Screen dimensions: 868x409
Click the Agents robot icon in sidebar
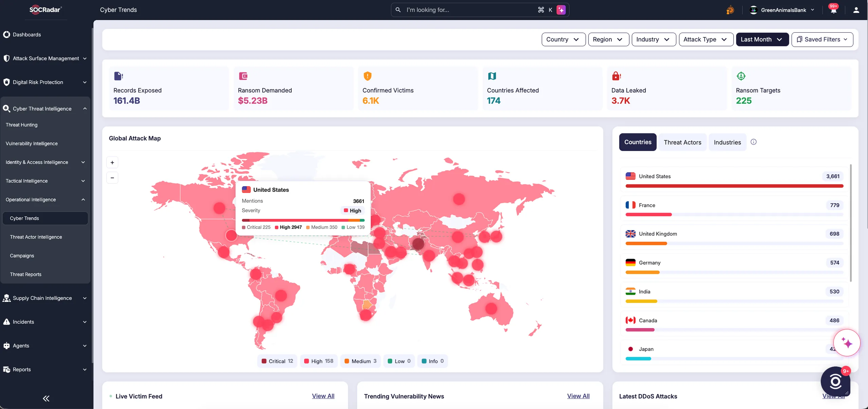pyautogui.click(x=6, y=345)
